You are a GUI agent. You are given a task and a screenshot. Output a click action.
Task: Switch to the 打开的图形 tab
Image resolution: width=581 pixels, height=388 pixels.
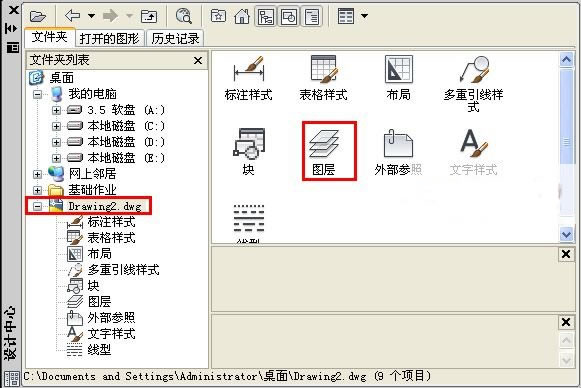tap(109, 38)
